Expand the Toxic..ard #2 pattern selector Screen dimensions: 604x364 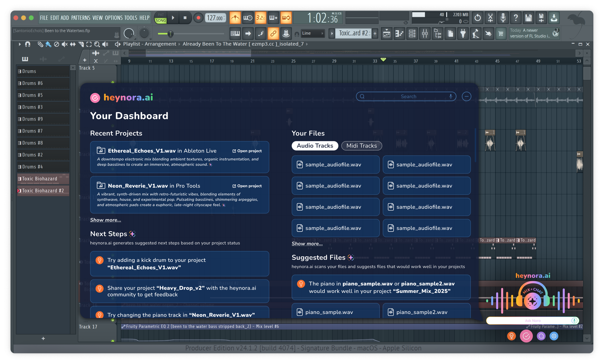coord(353,33)
